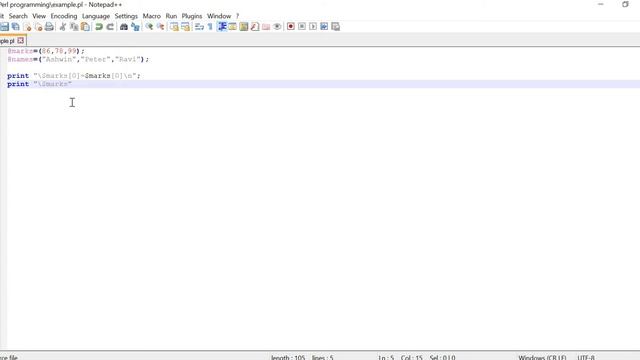Open the Encoding menu

(64, 16)
